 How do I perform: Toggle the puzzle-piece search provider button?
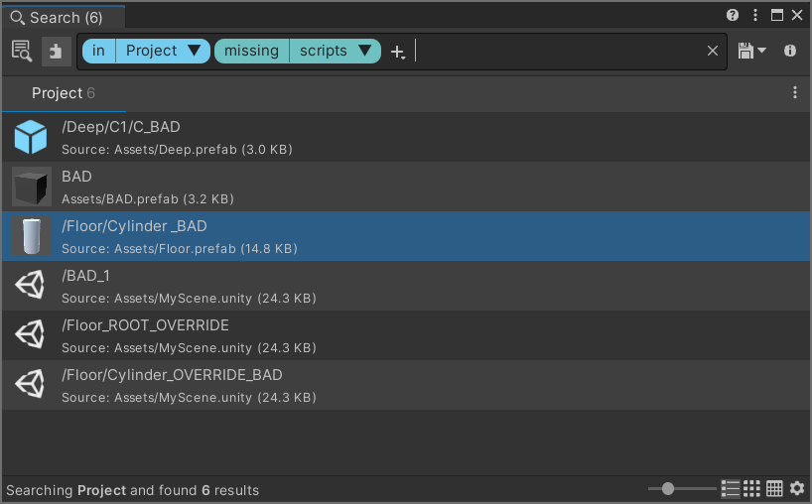56,52
